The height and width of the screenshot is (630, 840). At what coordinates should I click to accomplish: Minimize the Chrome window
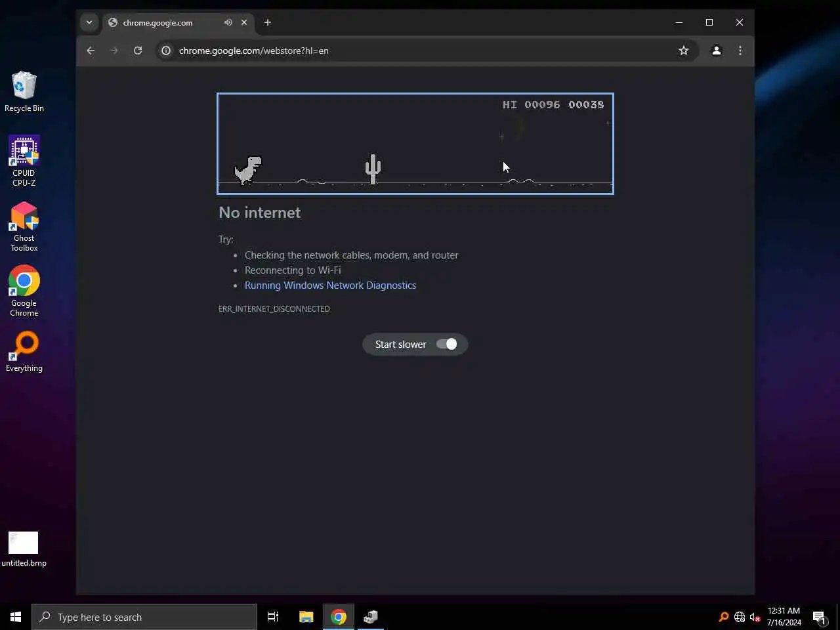pos(679,22)
